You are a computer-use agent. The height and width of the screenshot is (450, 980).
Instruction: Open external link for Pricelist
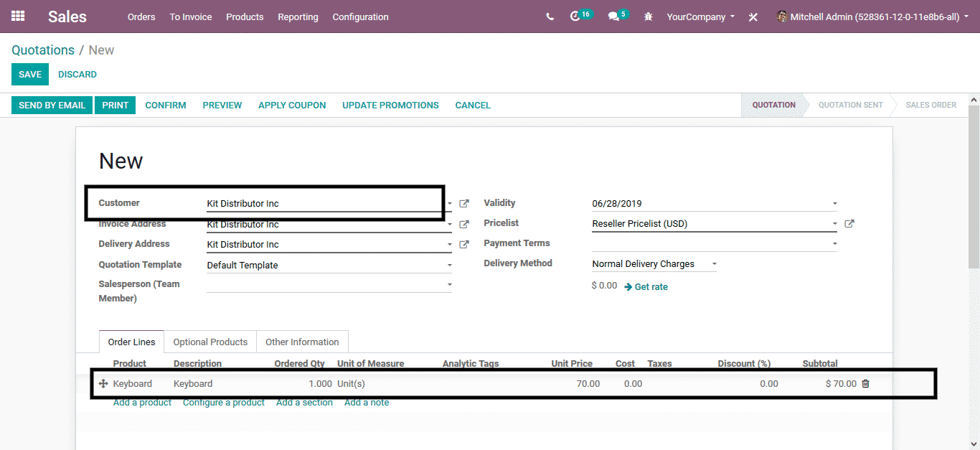(x=849, y=224)
